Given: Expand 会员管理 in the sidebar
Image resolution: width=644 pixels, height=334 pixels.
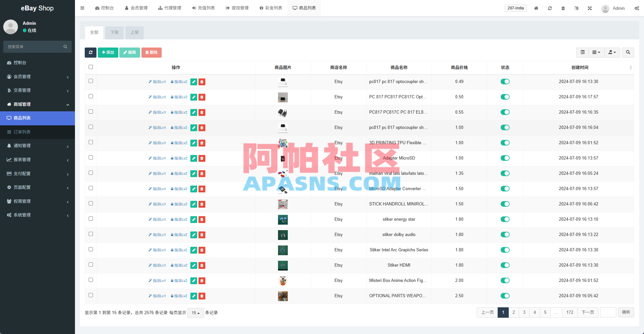Looking at the screenshot, I should [37, 77].
